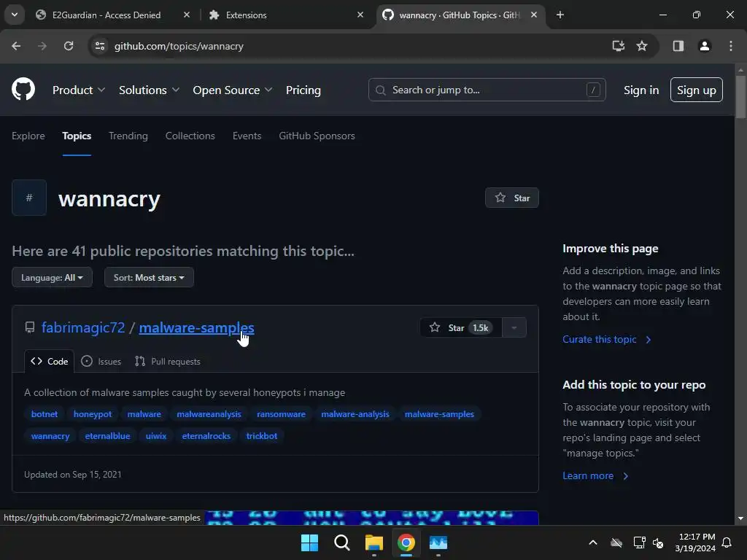This screenshot has width=747, height=560.
Task: Open the Windows Start menu
Action: pos(309,542)
